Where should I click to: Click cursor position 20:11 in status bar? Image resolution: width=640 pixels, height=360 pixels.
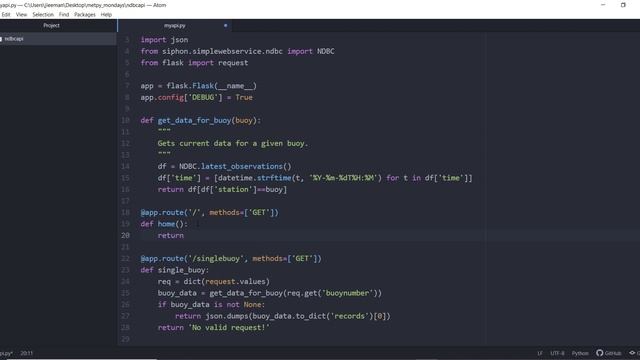27,353
